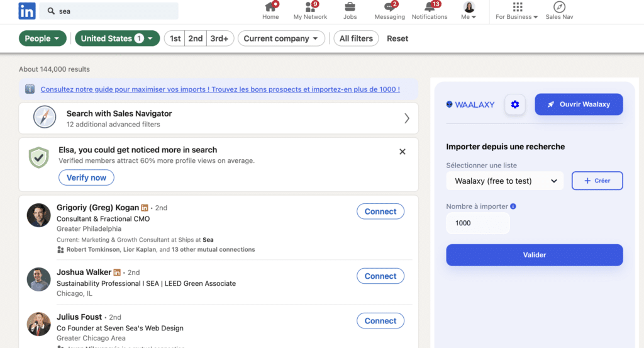Open Sales Nav compass icon

pyautogui.click(x=559, y=7)
